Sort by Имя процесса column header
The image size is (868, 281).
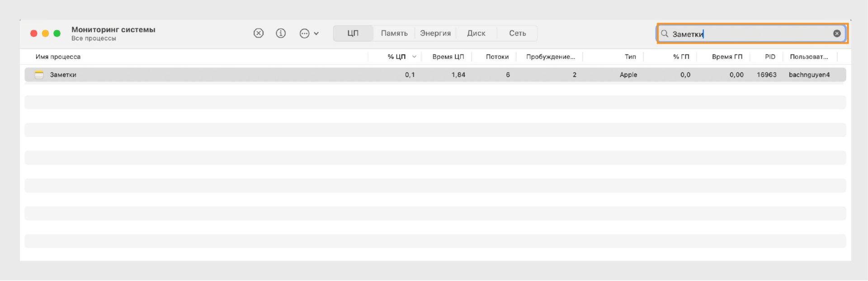click(58, 57)
